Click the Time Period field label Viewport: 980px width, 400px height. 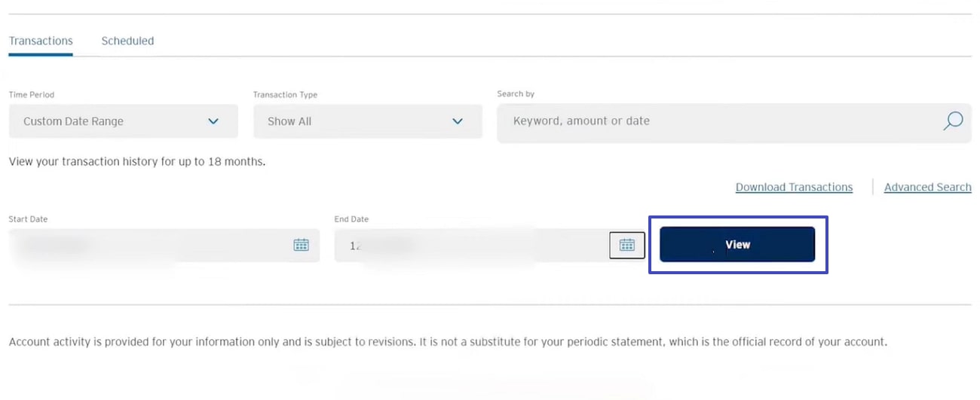pyautogui.click(x=32, y=95)
